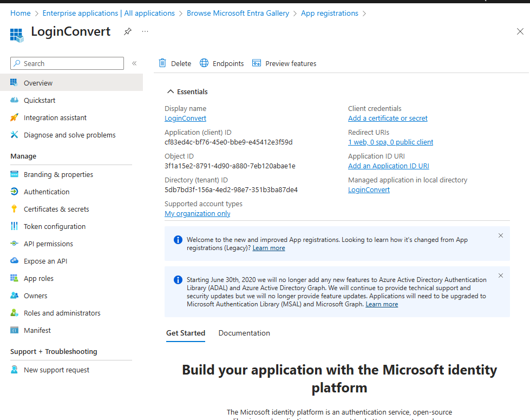Click the API permissions icon

click(14, 243)
